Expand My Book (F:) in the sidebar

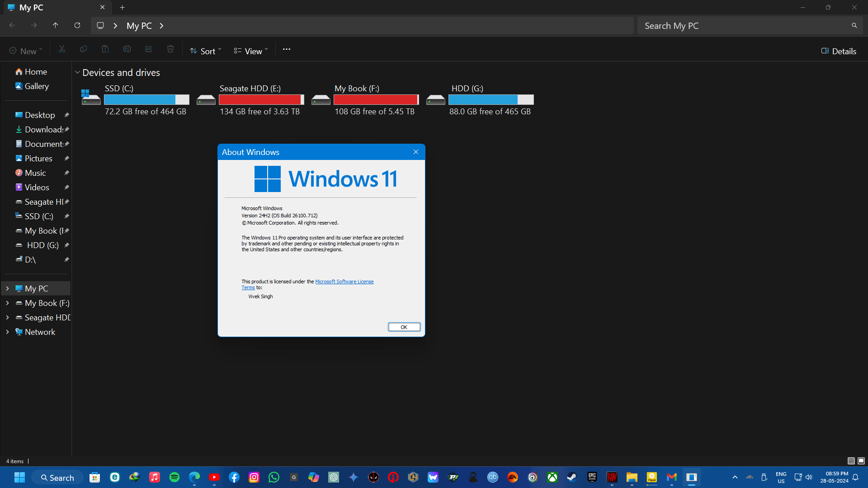pyautogui.click(x=7, y=303)
